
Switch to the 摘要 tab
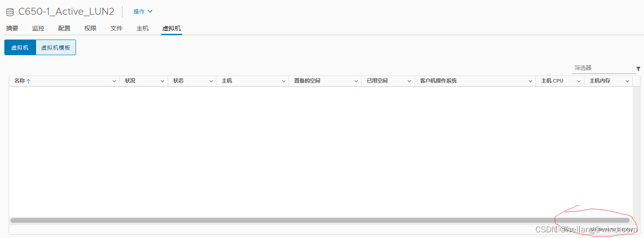[x=12, y=28]
